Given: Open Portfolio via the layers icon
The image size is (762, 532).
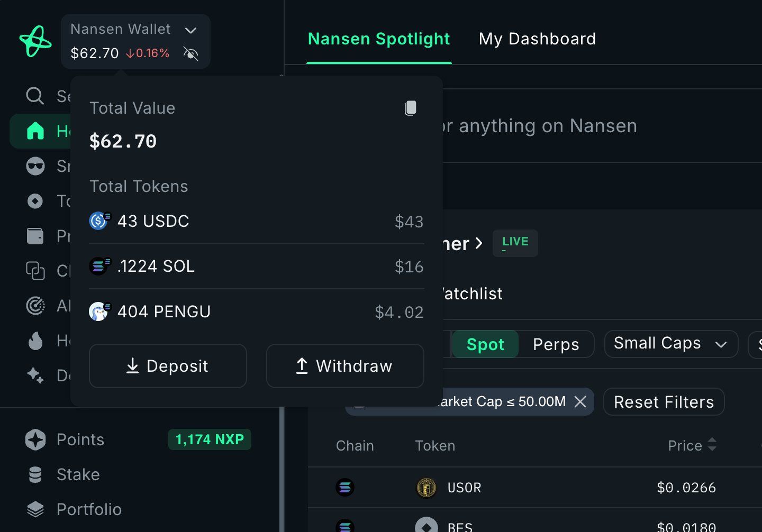Looking at the screenshot, I should pyautogui.click(x=35, y=509).
